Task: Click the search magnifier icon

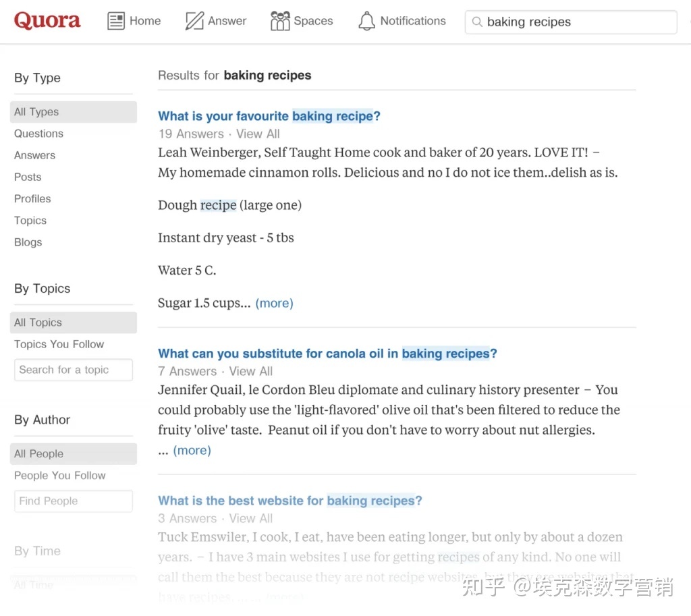Action: coord(477,22)
